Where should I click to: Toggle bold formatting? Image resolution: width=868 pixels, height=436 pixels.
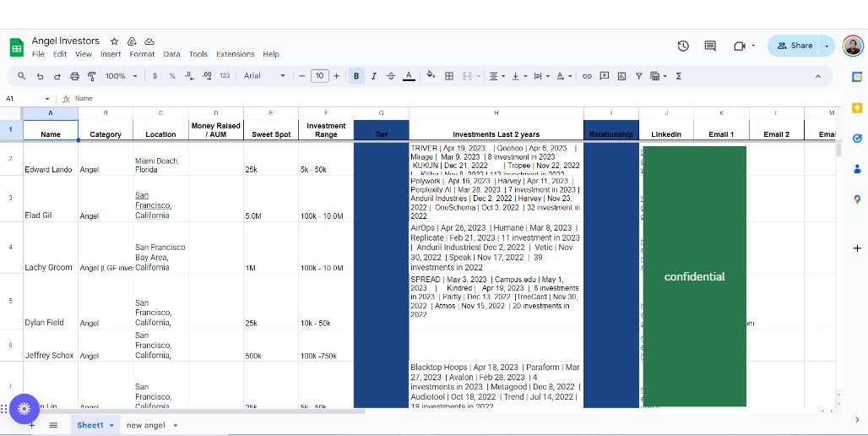tap(356, 76)
